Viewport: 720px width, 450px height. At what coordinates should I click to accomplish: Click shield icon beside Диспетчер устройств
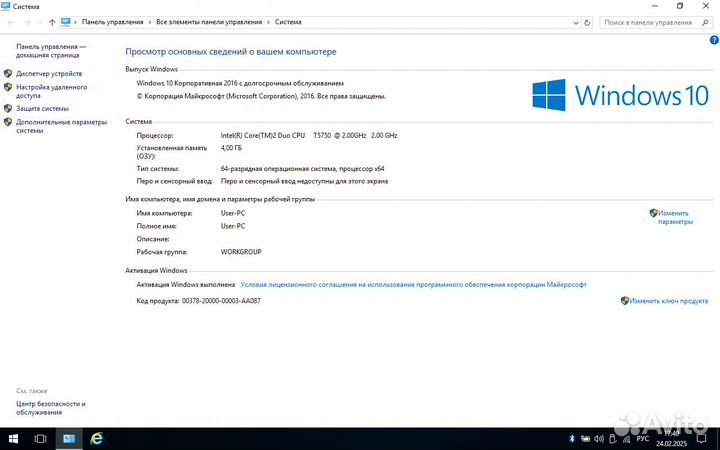pos(8,73)
